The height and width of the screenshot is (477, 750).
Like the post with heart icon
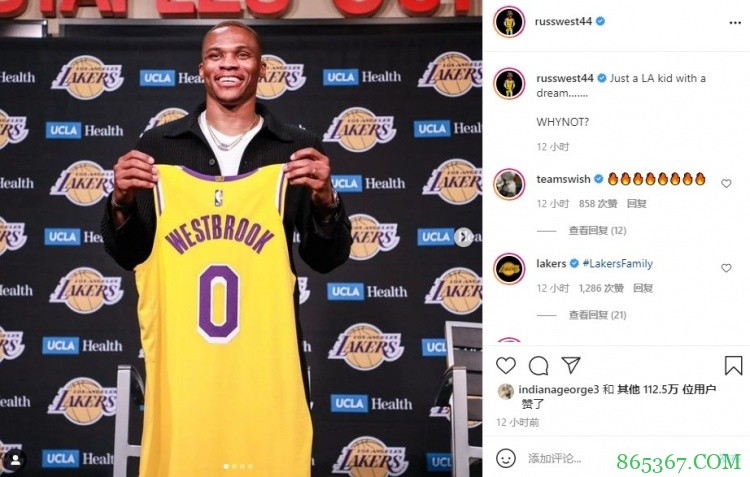(x=506, y=366)
